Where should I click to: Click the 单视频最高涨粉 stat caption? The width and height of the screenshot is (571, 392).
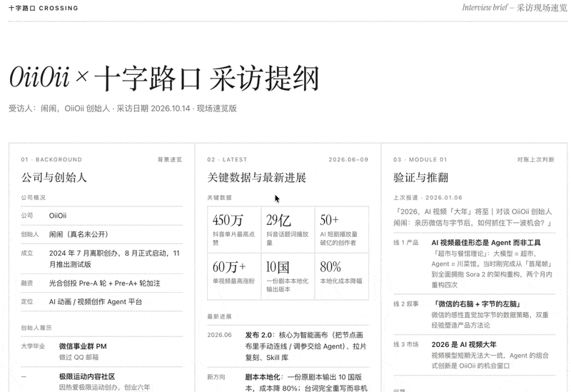[234, 281]
